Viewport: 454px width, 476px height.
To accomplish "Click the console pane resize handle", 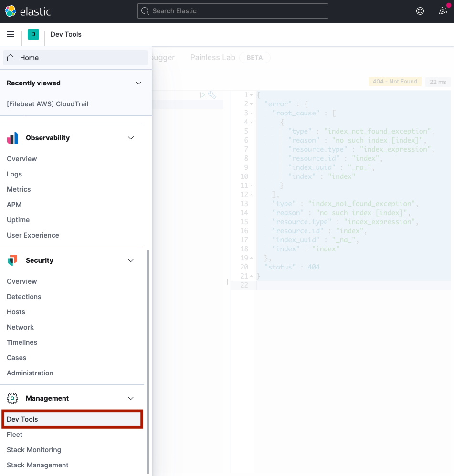I will coord(227,282).
